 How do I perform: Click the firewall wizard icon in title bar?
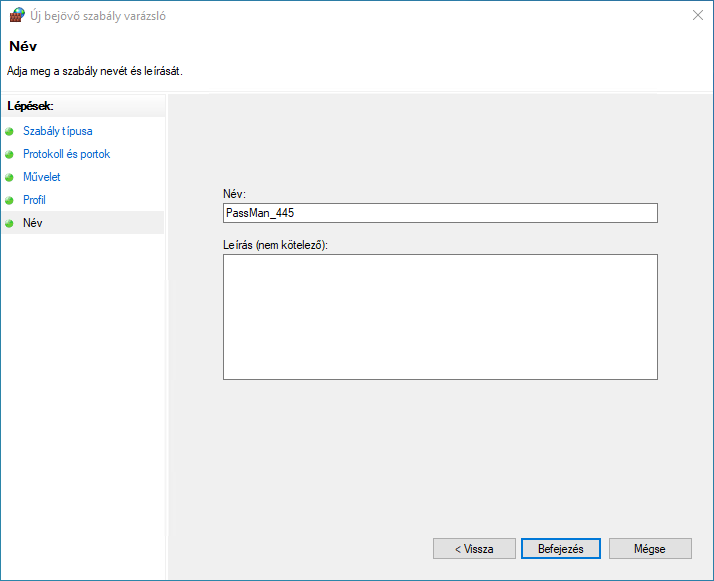coord(17,15)
